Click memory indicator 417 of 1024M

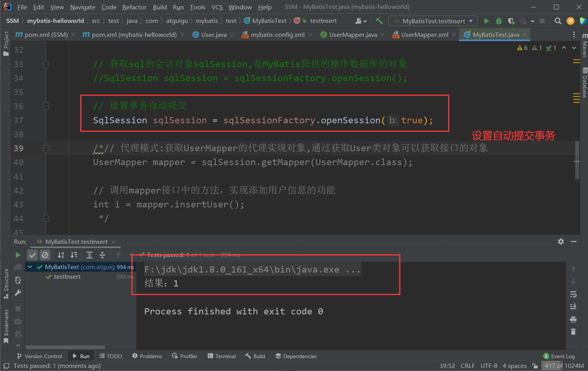pyautogui.click(x=564, y=366)
